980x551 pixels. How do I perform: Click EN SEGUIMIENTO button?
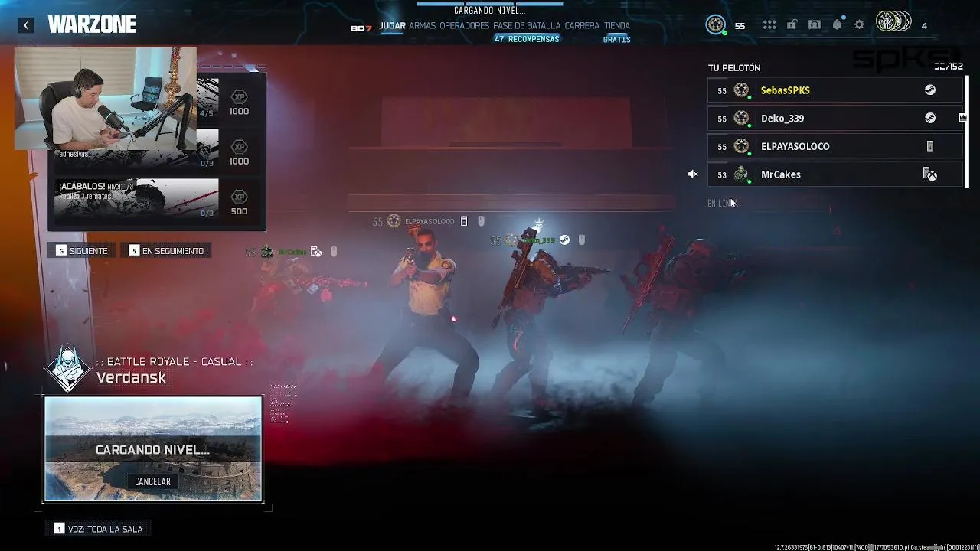pyautogui.click(x=166, y=251)
